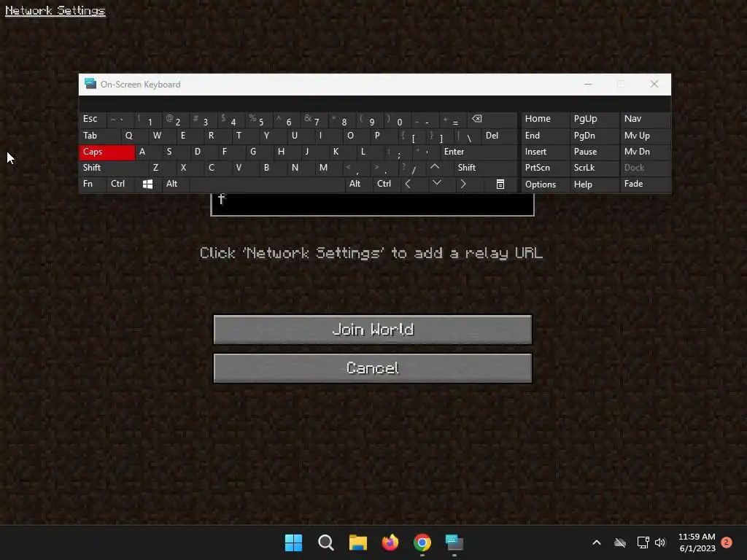The image size is (747, 560).
Task: Click the Mv Up key
Action: click(645, 136)
